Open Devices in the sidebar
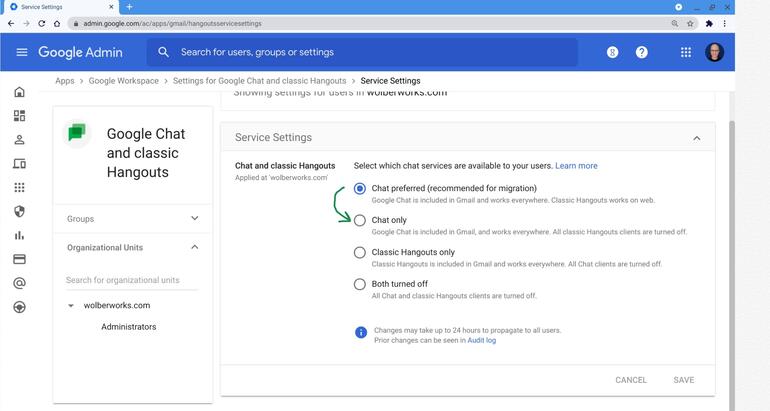 click(20, 164)
